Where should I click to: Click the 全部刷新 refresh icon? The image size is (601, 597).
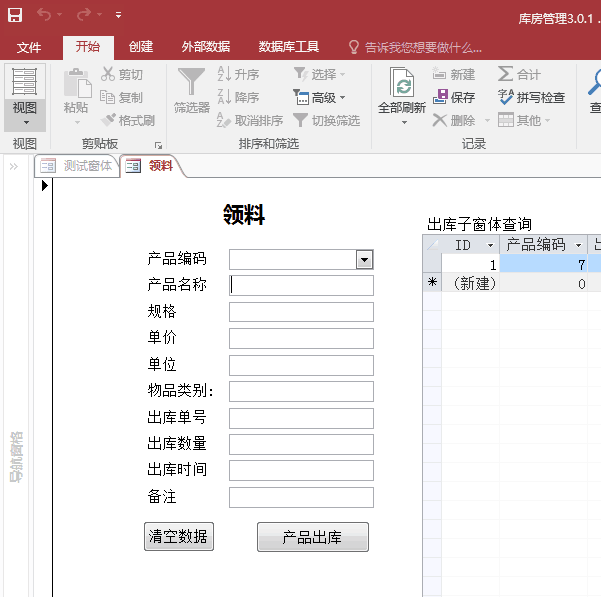click(402, 82)
